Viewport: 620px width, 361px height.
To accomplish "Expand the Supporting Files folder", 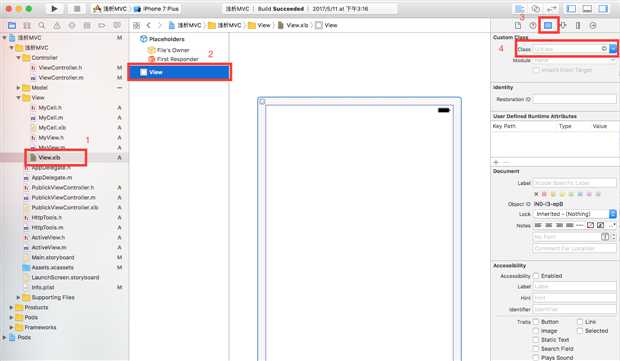I will (x=18, y=297).
